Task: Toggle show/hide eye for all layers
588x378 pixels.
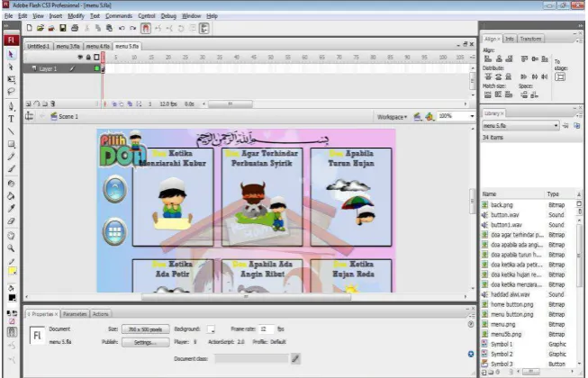Action: pos(80,58)
